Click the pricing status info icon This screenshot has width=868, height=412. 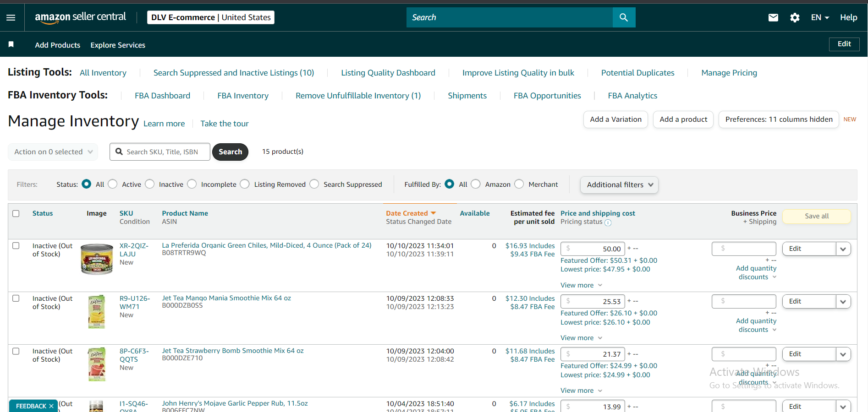point(608,223)
